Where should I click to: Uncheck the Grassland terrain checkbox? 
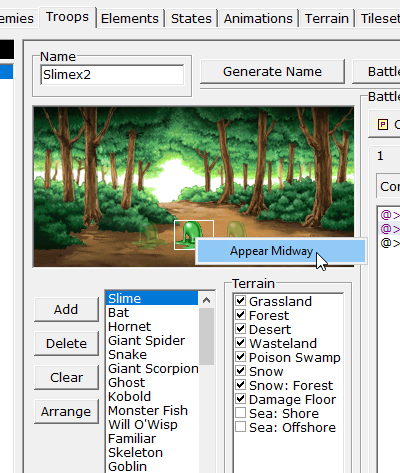[x=240, y=300]
